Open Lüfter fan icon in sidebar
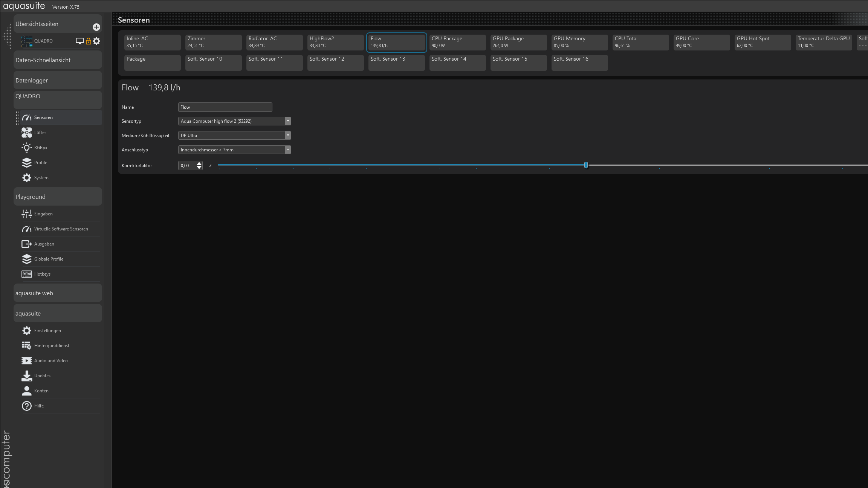The width and height of the screenshot is (868, 488). 27,133
